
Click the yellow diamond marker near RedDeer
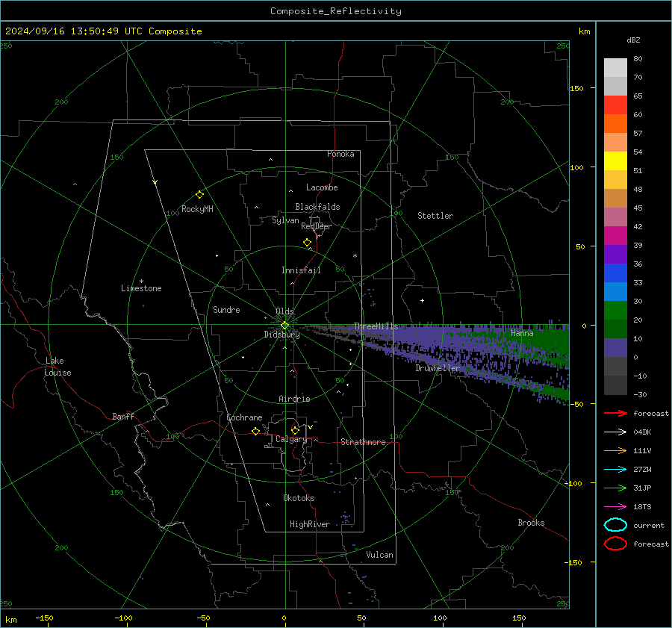pyautogui.click(x=307, y=243)
